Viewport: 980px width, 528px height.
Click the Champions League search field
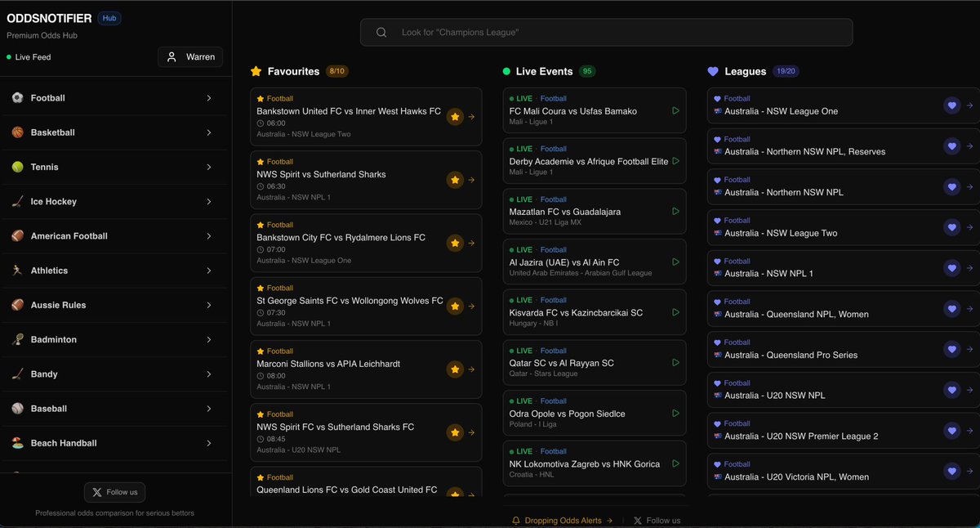point(606,32)
